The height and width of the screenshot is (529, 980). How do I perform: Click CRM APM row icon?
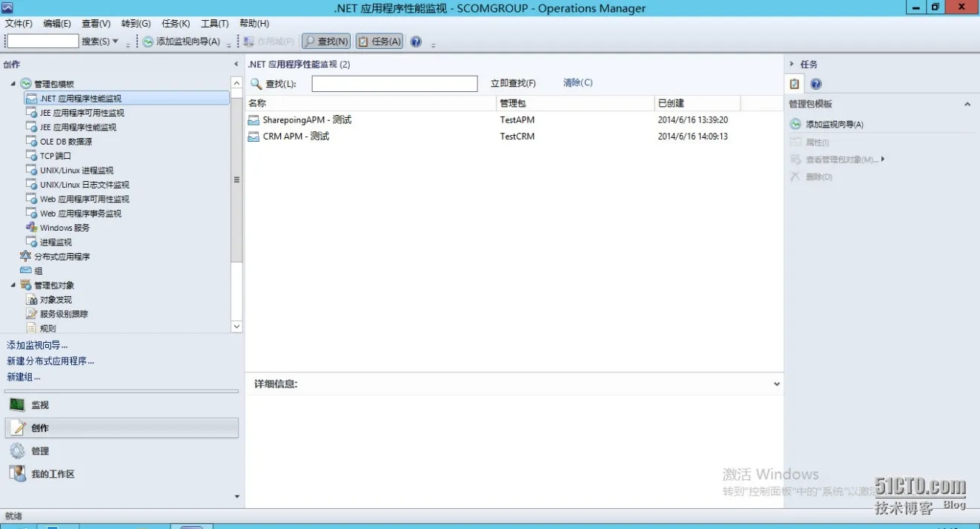coord(254,137)
